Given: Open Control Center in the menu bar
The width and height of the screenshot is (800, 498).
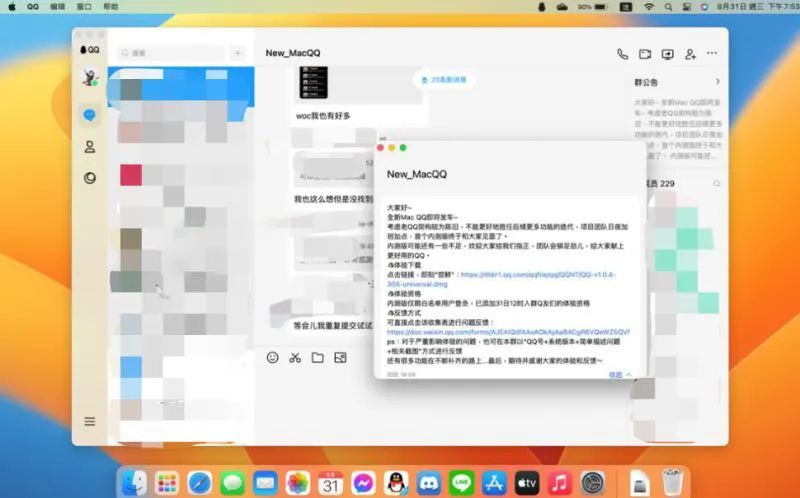Looking at the screenshot, I should tap(687, 7).
